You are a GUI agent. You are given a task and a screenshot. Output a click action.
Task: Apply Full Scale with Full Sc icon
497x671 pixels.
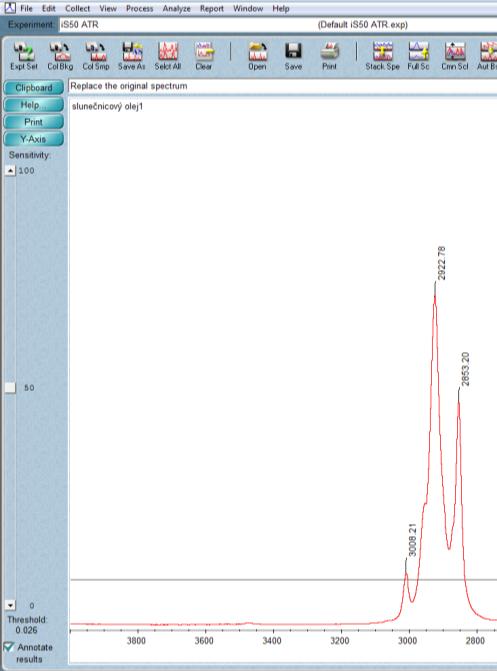[x=418, y=56]
